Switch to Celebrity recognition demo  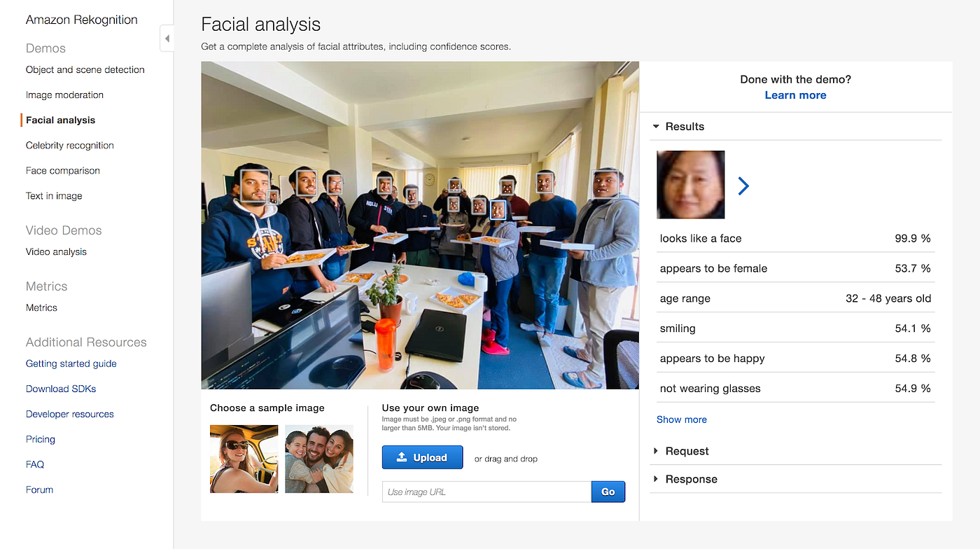pyautogui.click(x=69, y=145)
